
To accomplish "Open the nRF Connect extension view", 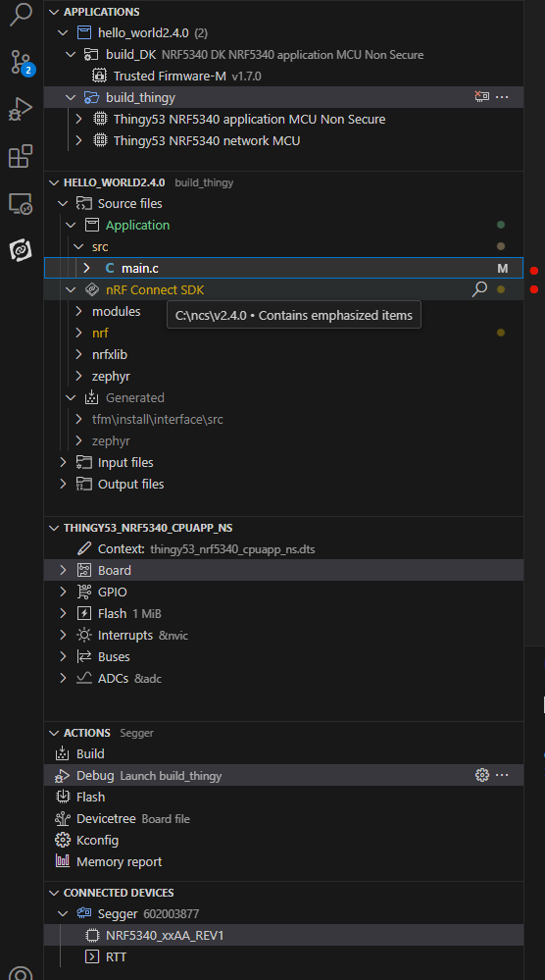I will 21,250.
